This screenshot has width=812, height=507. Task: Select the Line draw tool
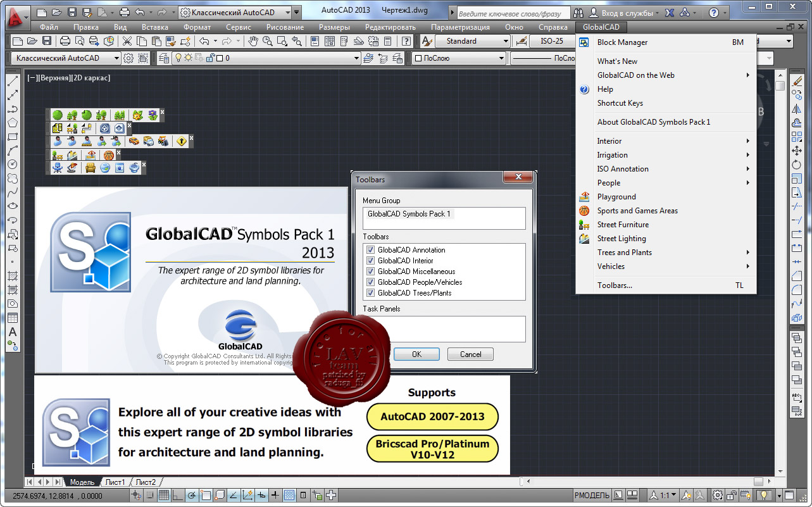[x=12, y=81]
